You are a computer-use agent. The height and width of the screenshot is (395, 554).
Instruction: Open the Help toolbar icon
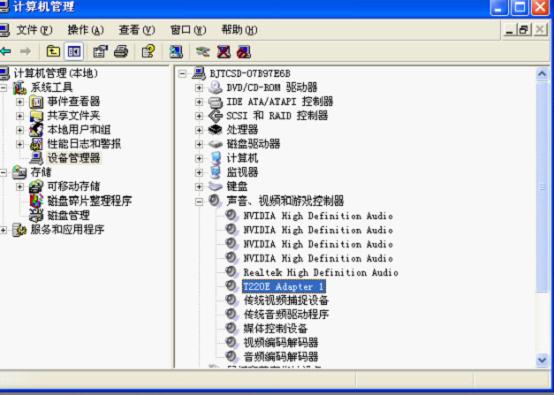pyautogui.click(x=148, y=52)
